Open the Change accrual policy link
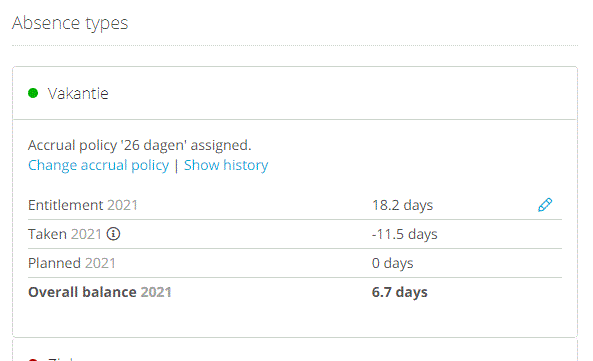 98,165
